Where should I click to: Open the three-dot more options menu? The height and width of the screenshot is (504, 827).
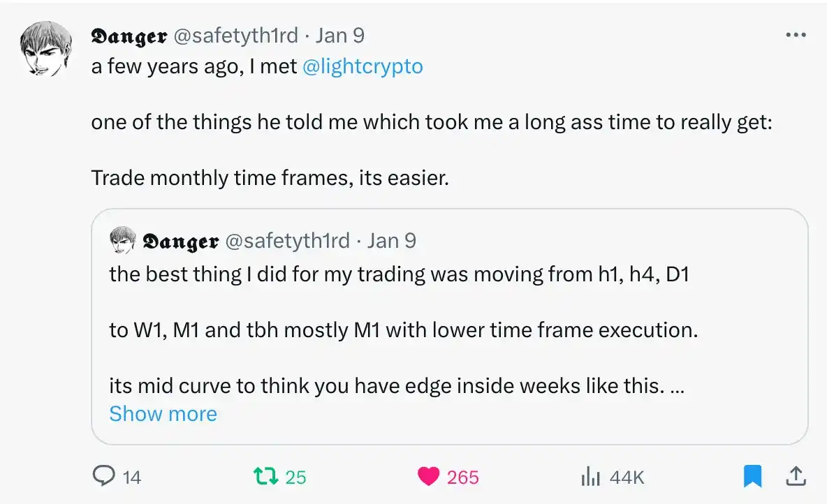click(x=796, y=35)
